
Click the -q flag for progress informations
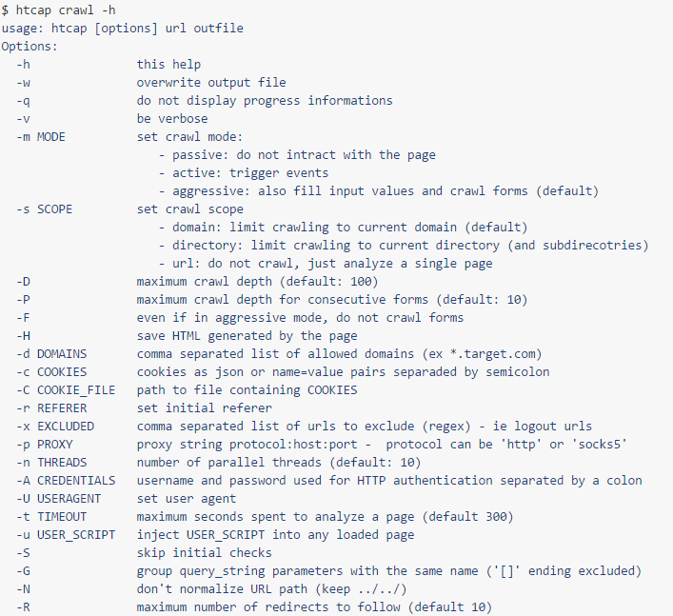[x=22, y=100]
